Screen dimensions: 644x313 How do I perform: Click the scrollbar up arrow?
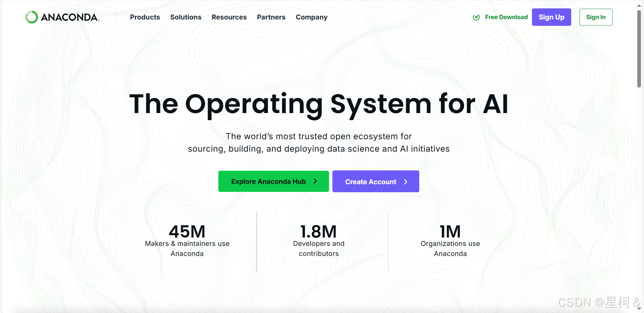click(639, 5)
